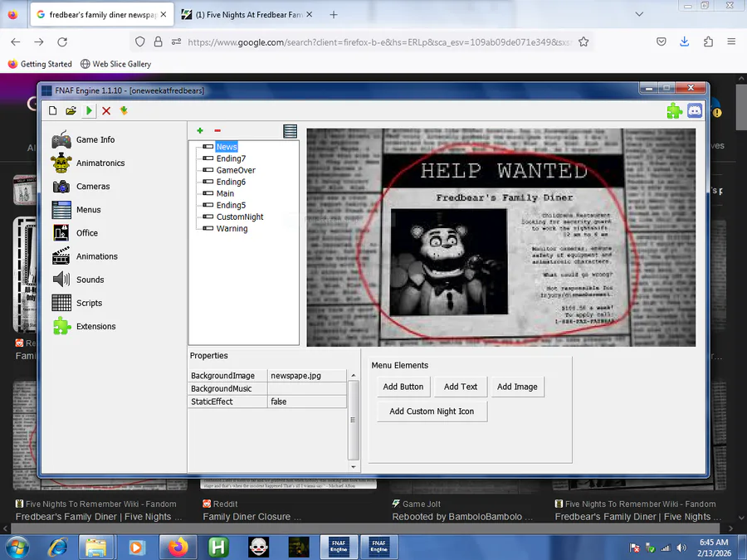Viewport: 747px width, 560px height.
Task: Reload the Firefox page
Action: pos(62,42)
